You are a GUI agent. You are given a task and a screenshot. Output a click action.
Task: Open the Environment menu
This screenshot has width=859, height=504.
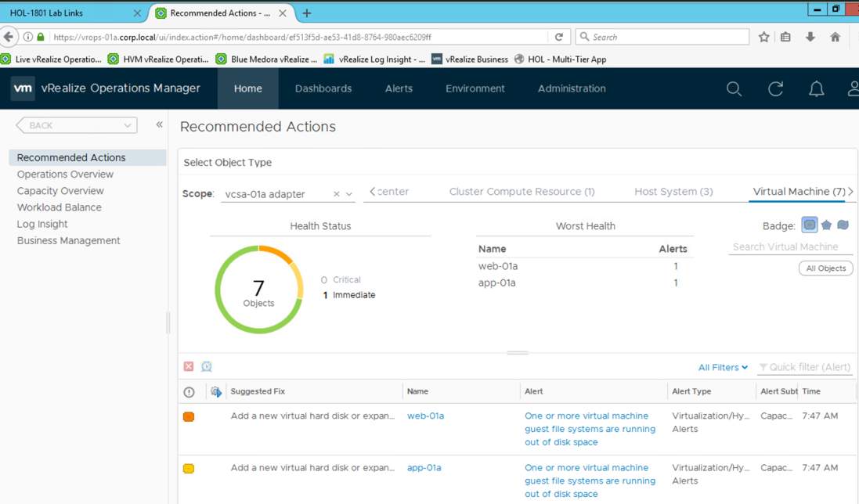(475, 88)
